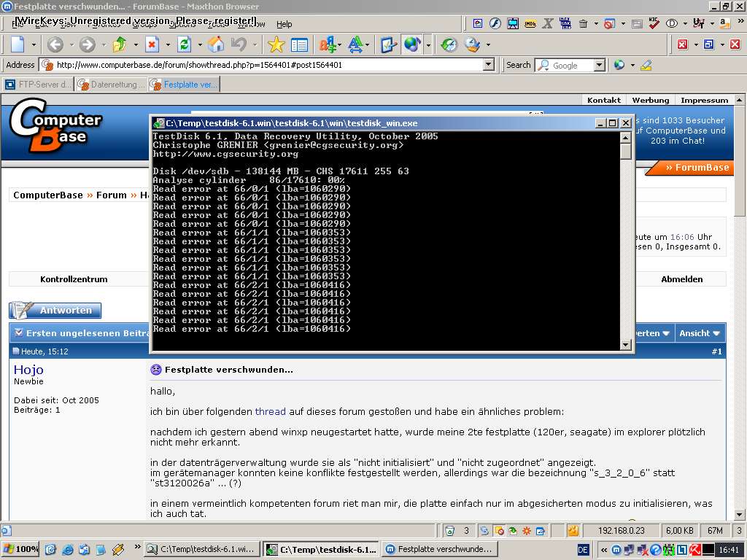Click the ComputerBase breadcrumb link

tap(48, 195)
